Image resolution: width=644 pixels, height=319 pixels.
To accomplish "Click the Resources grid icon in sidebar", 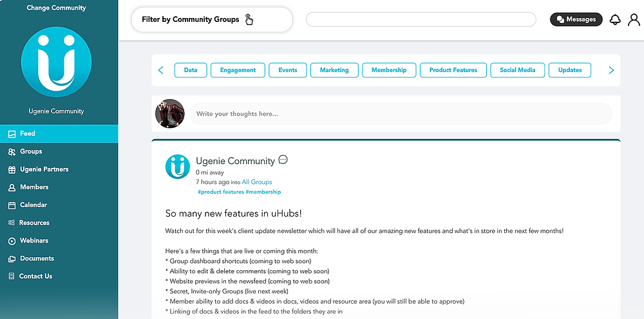I will (12, 223).
